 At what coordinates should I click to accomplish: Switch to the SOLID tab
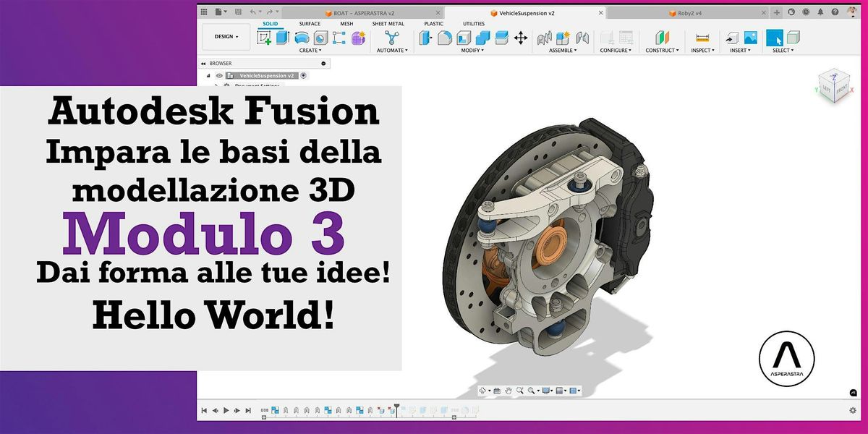click(x=270, y=24)
